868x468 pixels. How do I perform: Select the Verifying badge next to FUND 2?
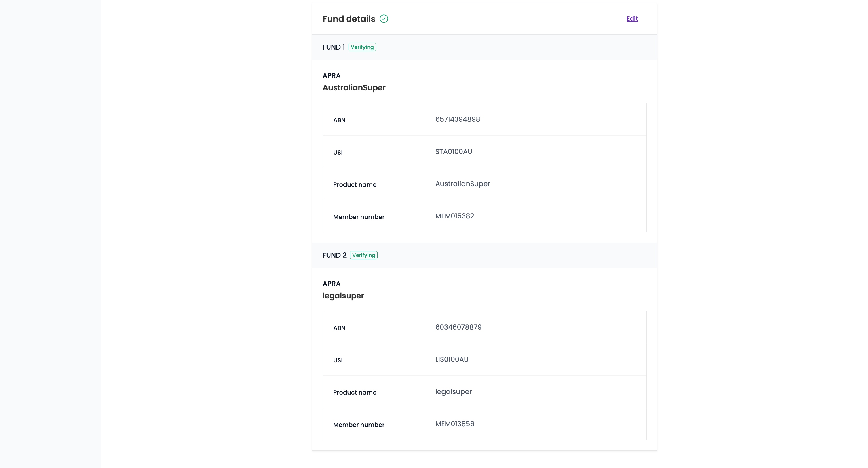click(363, 255)
